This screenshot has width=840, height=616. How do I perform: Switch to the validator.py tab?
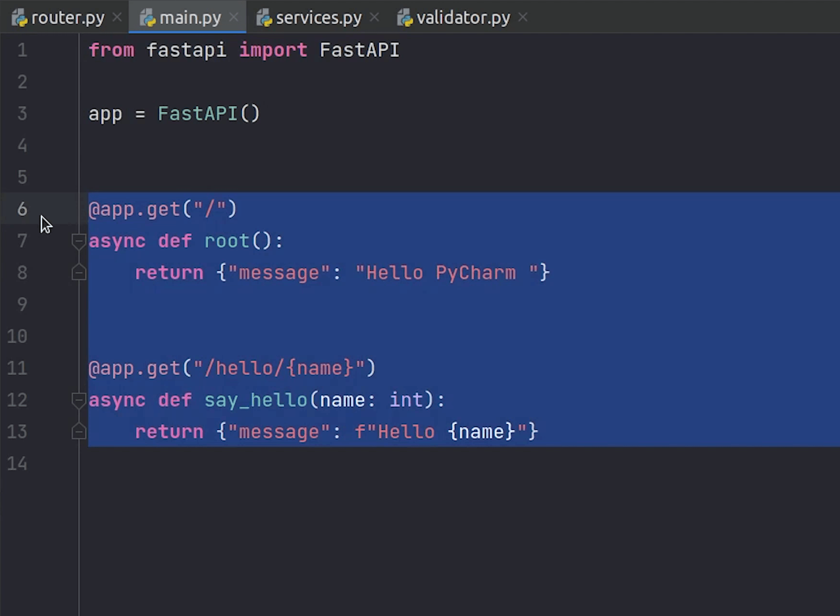click(463, 18)
